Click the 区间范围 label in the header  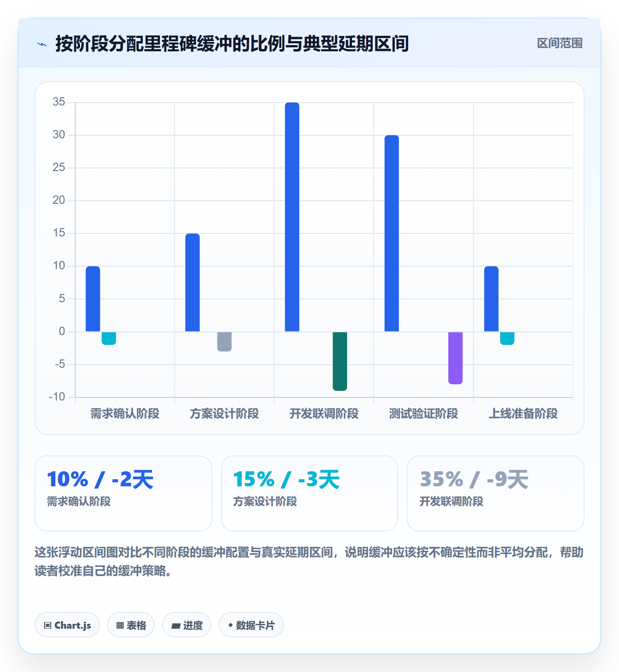pyautogui.click(x=560, y=43)
